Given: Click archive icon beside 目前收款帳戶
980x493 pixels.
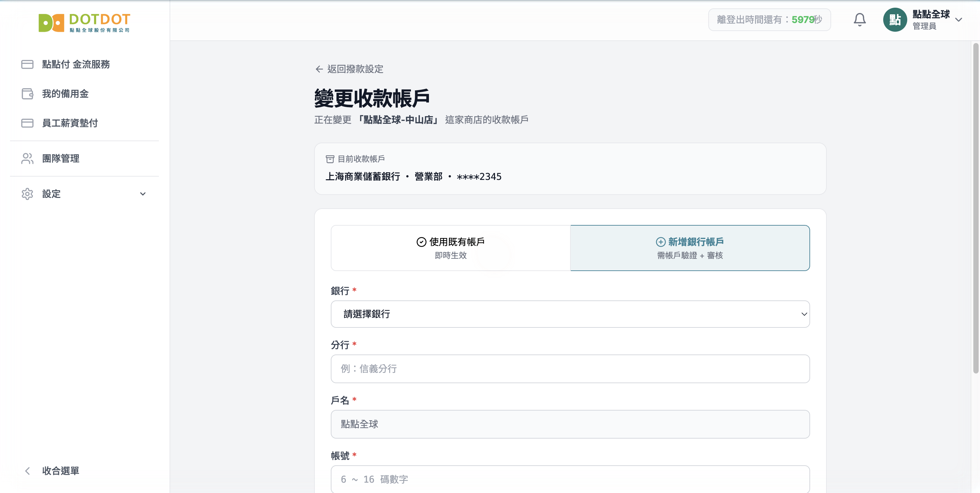Looking at the screenshot, I should pos(330,159).
